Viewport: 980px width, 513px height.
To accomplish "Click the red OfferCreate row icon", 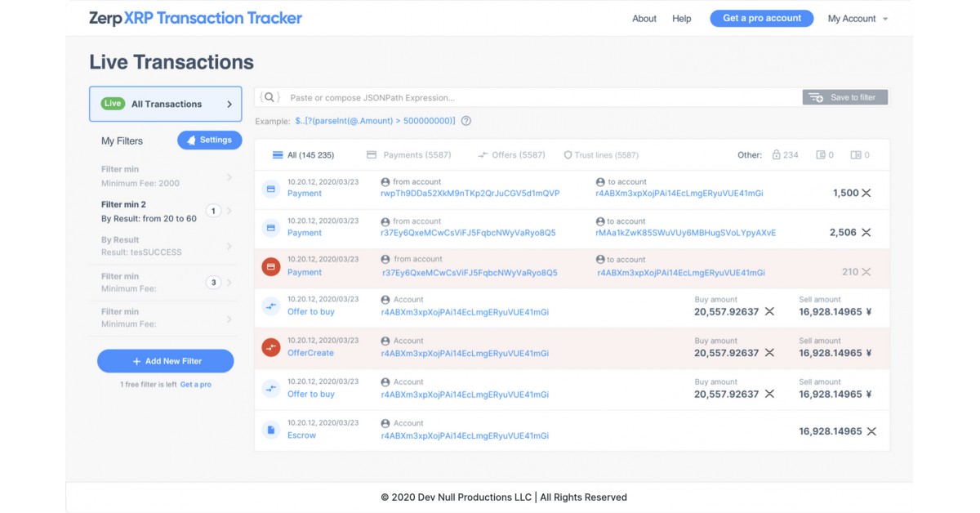I will click(x=270, y=347).
